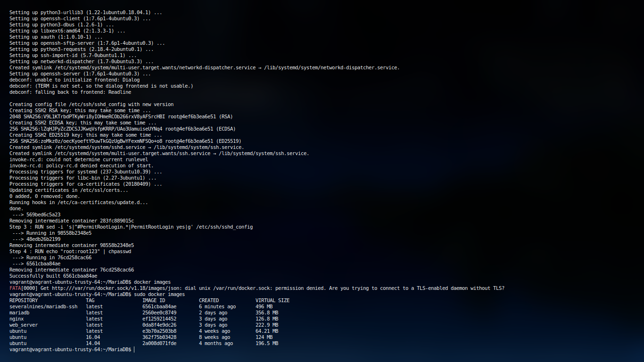Click the 126.8 MB size value
This screenshot has width=644, height=362.
pos(267,319)
